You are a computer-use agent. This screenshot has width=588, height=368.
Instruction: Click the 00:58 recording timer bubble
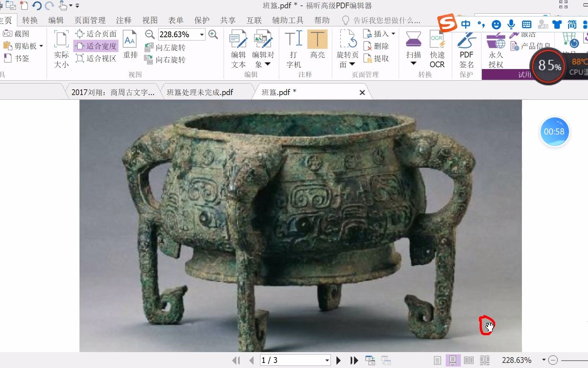tap(554, 132)
